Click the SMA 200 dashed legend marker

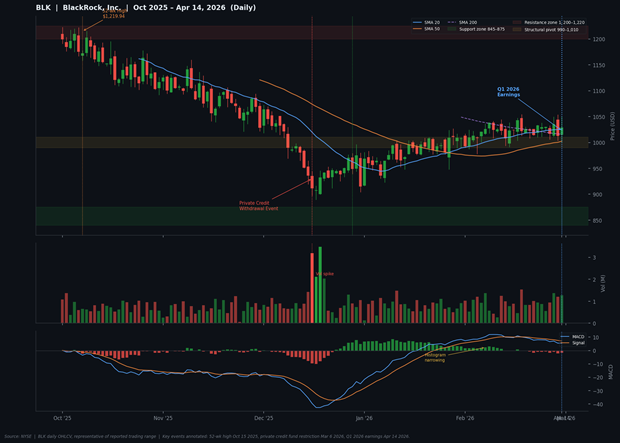pos(451,22)
